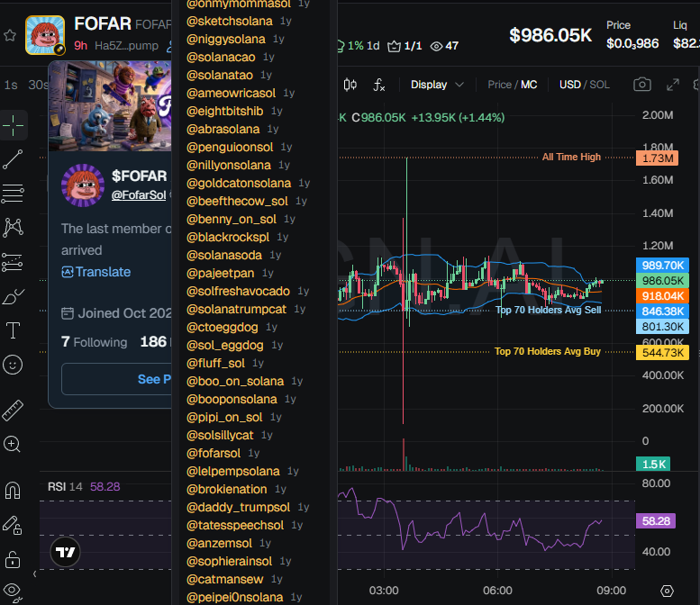Click the RSI 14 indicator label
This screenshot has height=605, width=700.
pyautogui.click(x=65, y=486)
